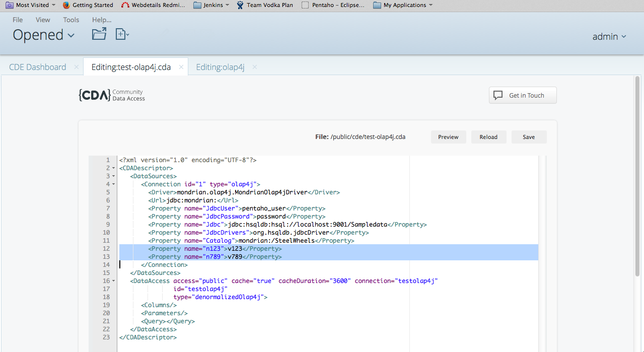This screenshot has width=644, height=352.
Task: Open the File menu
Action: click(18, 20)
